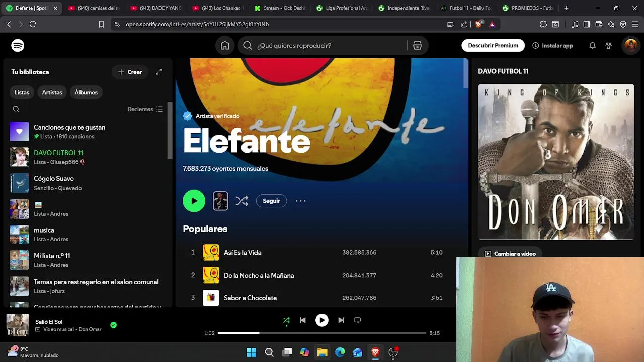
Task: Open Canciones que te gustan playlist
Action: [x=88, y=132]
